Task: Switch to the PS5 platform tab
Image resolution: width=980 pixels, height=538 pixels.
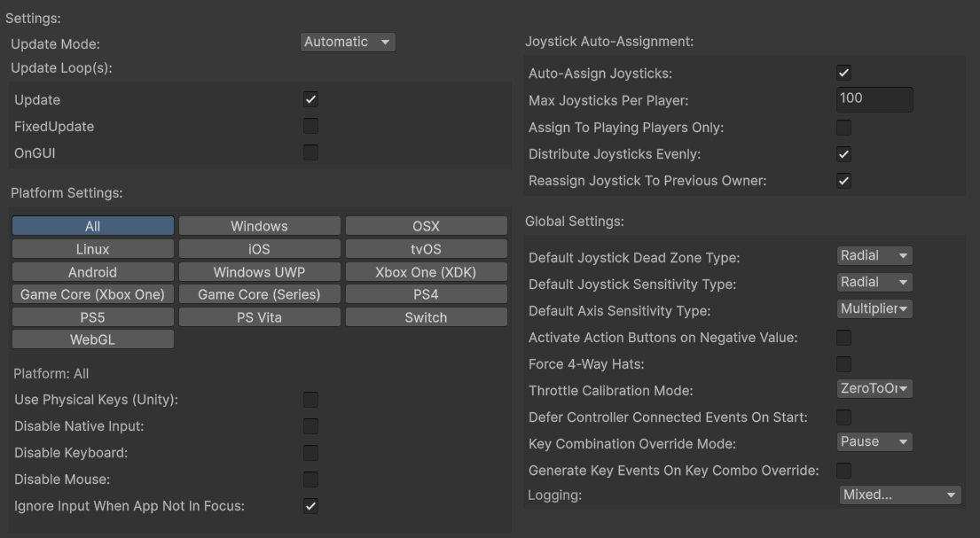Action: point(92,317)
